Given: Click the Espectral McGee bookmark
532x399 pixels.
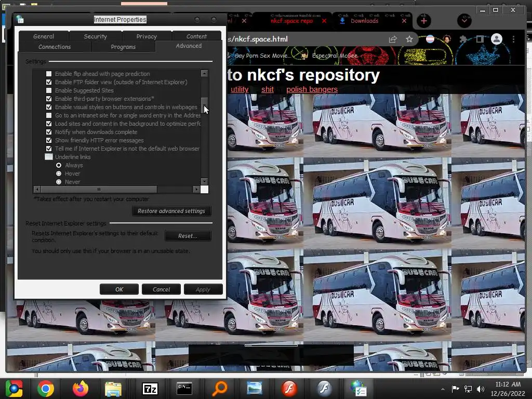Looking at the screenshot, I should click(x=330, y=56).
